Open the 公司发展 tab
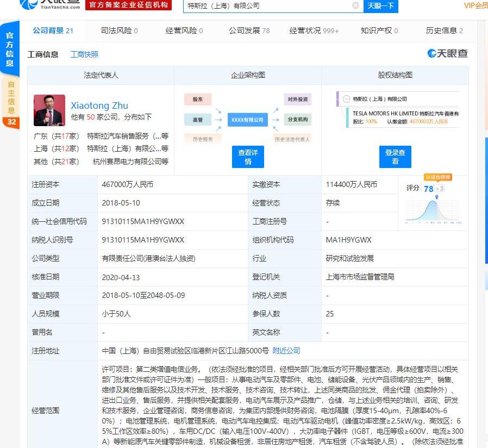Viewport: 488px width, 448px height. (x=249, y=30)
